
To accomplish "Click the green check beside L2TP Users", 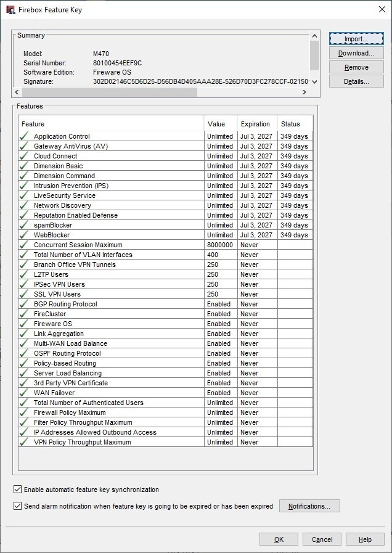I will click(x=24, y=274).
